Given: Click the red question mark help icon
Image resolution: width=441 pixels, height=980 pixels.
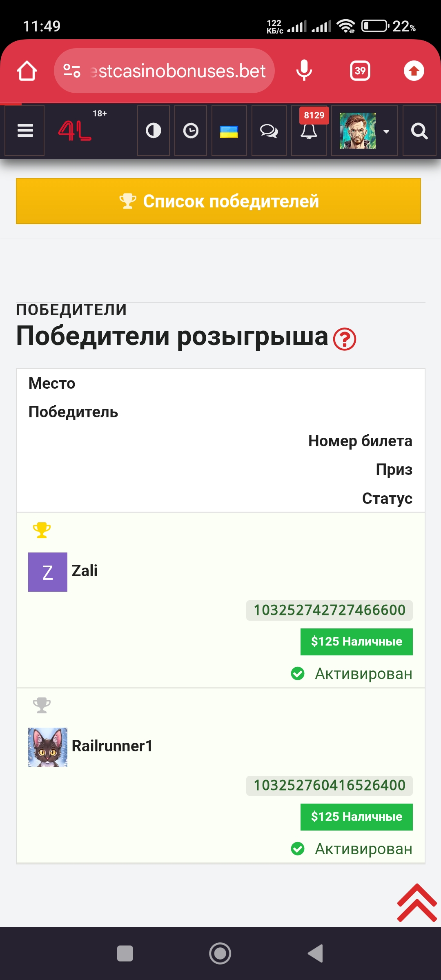Looking at the screenshot, I should (345, 339).
